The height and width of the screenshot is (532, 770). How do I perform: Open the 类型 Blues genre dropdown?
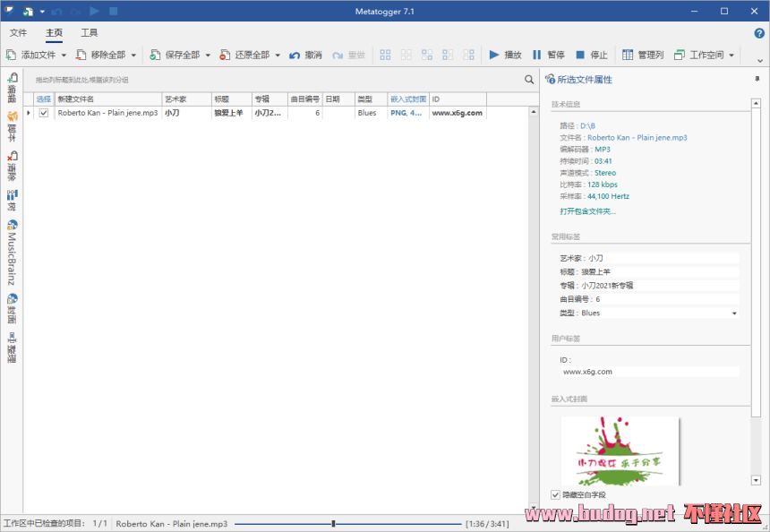(x=734, y=313)
